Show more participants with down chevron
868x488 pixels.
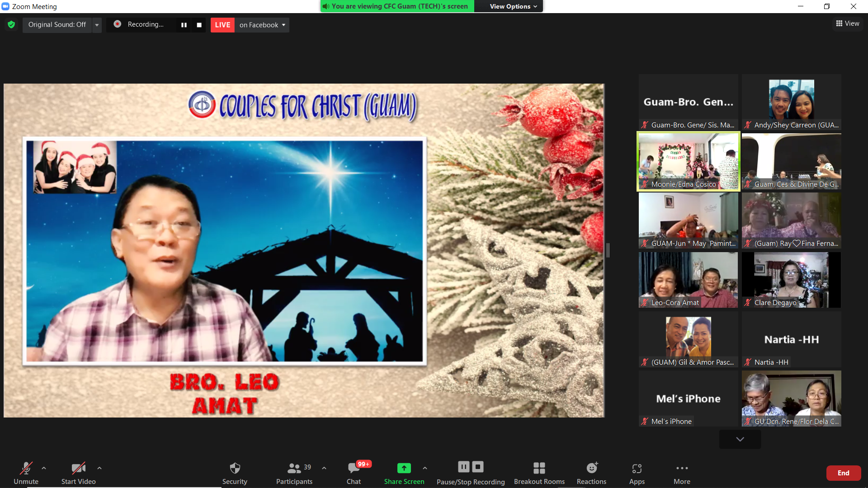tap(740, 439)
